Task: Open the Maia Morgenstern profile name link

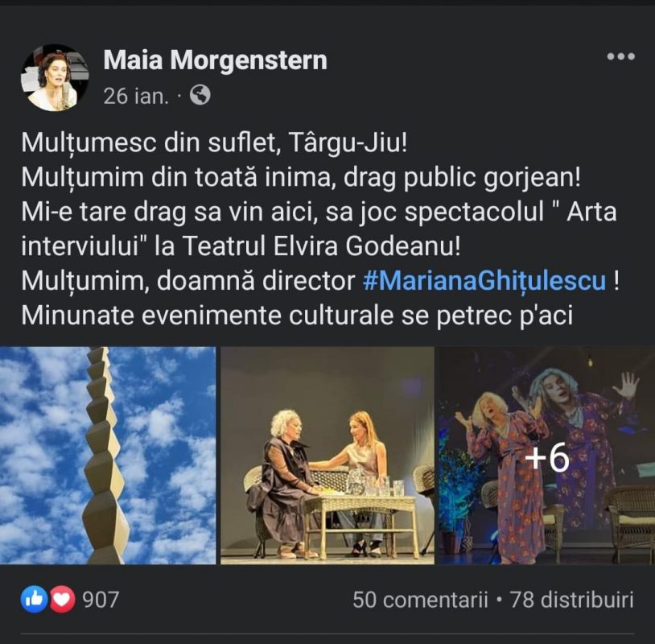Action: 215,60
